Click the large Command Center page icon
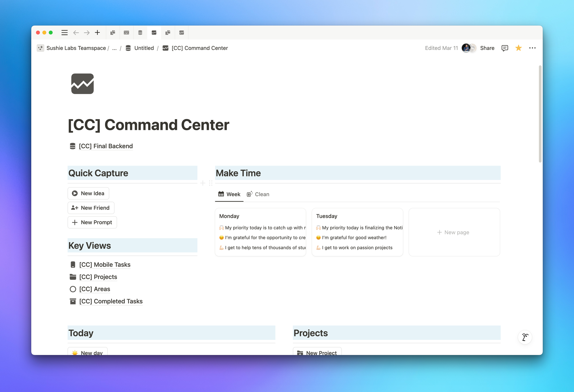Screen dimensions: 574x392 pos(83,84)
